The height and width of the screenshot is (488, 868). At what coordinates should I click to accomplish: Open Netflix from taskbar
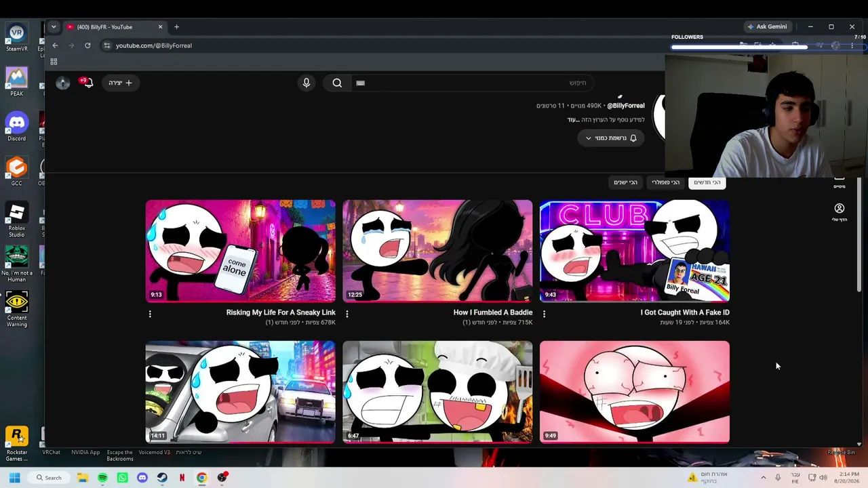pos(182,478)
